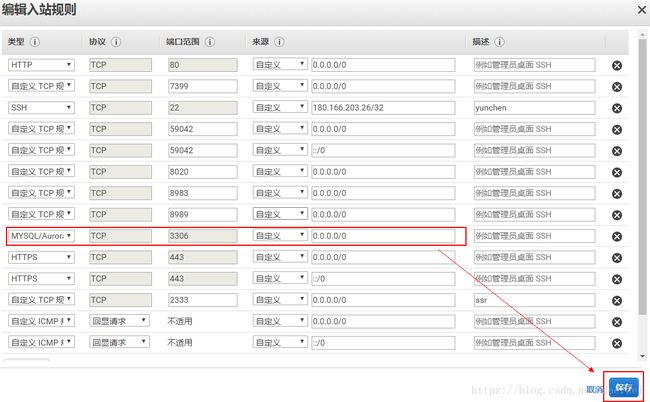Click source field 0.0.0.0/0 in MYSQL row

tap(383, 236)
